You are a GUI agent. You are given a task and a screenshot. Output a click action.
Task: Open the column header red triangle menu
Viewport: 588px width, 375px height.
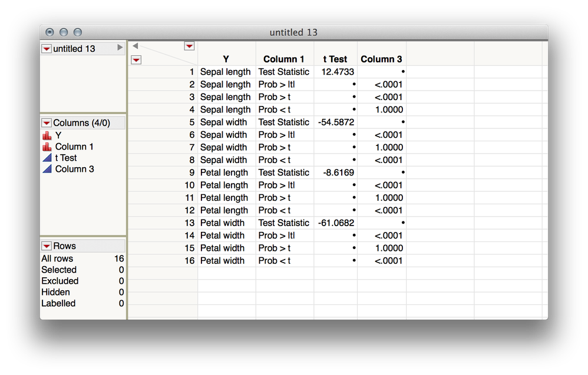click(x=189, y=47)
